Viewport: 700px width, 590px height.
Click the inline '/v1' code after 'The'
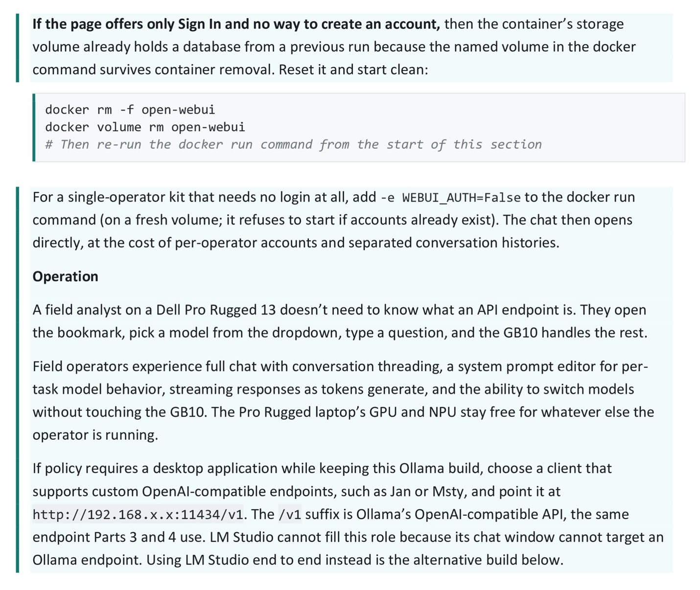(x=290, y=515)
